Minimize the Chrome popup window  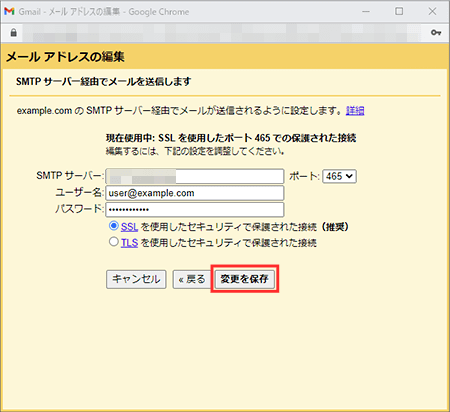pyautogui.click(x=366, y=11)
